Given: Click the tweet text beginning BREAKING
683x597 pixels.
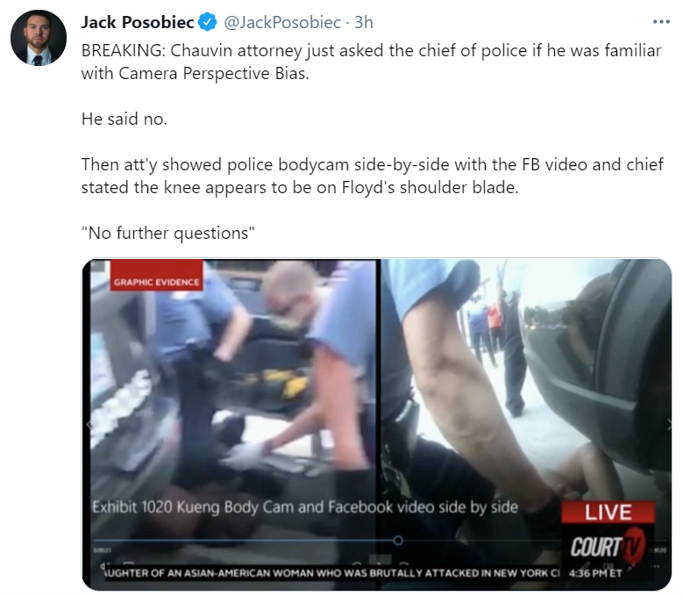Looking at the screenshot, I should coord(371,62).
